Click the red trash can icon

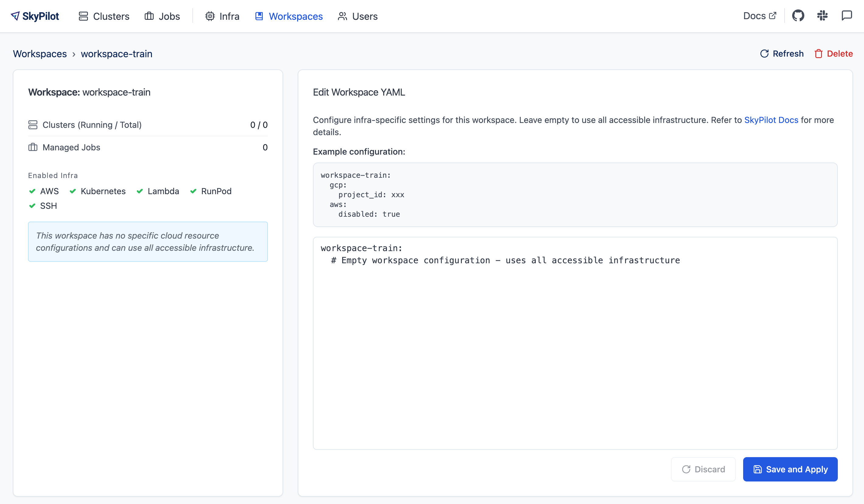click(818, 54)
